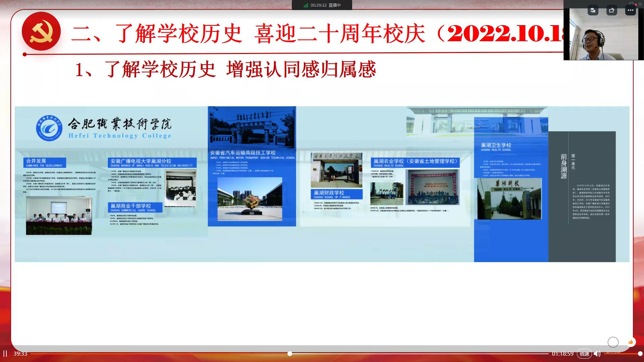The image size is (644, 362).
Task: Toggle speech-to-text subtitle icon
Action: 593,10
